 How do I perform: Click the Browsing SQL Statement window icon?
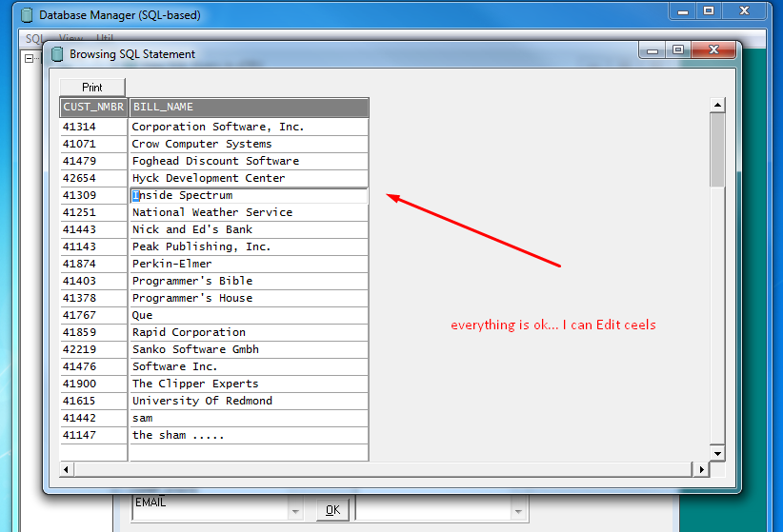click(x=57, y=54)
